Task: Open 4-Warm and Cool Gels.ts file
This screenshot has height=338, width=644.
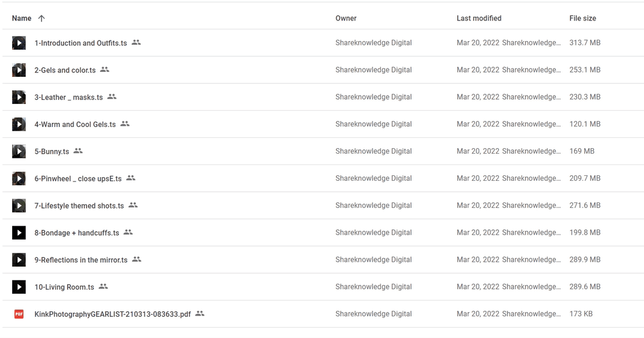Action: (x=75, y=125)
